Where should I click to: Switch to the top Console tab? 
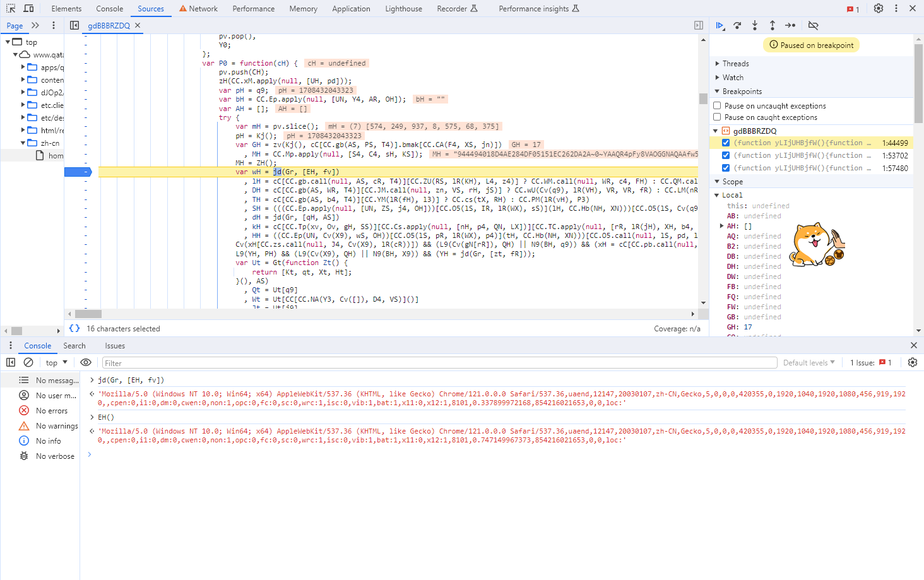(110, 9)
